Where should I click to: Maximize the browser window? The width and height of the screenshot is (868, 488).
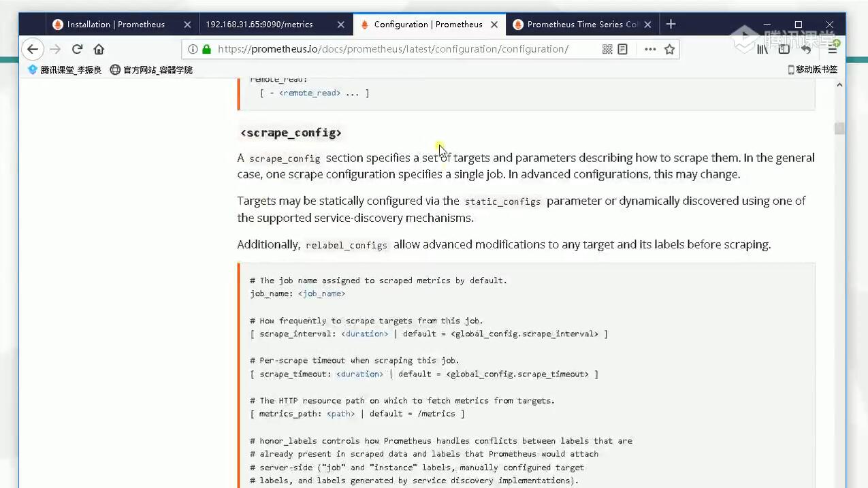(798, 25)
